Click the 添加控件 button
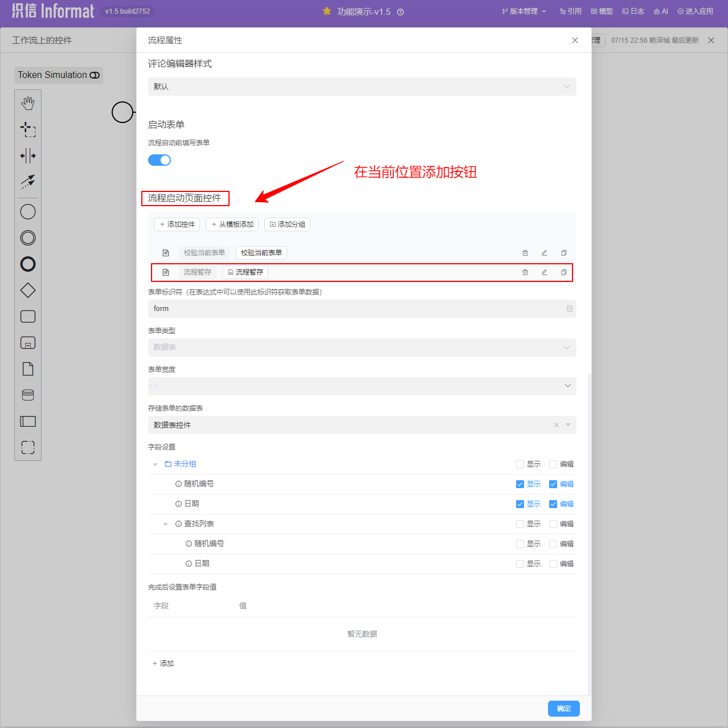Image resolution: width=728 pixels, height=728 pixels. pos(177,224)
